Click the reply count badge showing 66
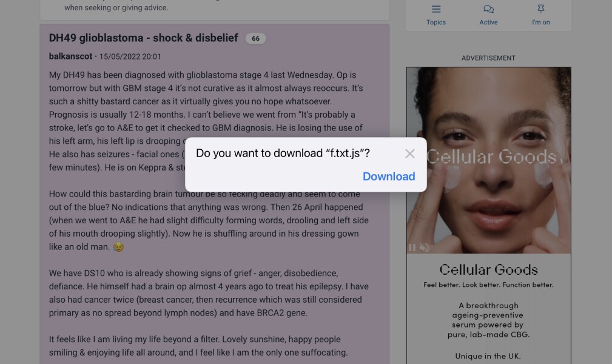Viewport: 612px width, 364px height. click(255, 38)
